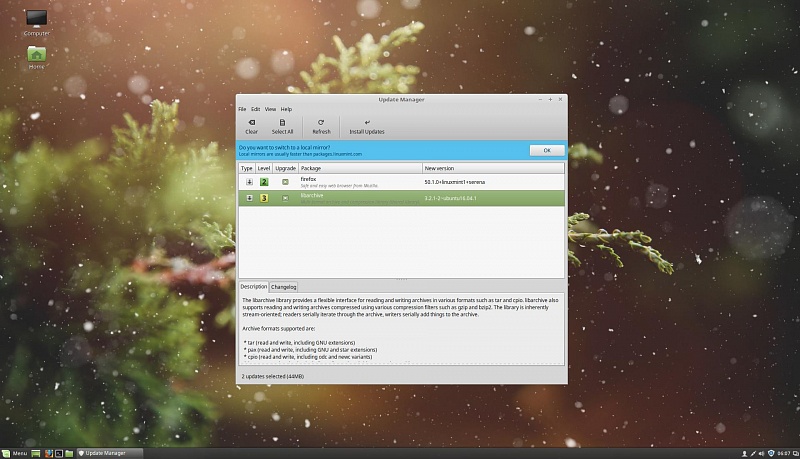Click the update manager shield tray icon
This screenshot has height=459, width=800.
770,453
